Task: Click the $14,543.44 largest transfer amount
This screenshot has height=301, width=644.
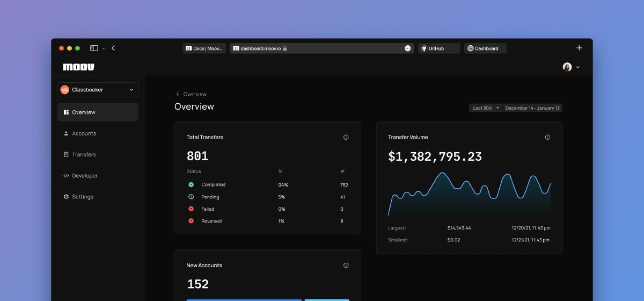Action: 459,228
